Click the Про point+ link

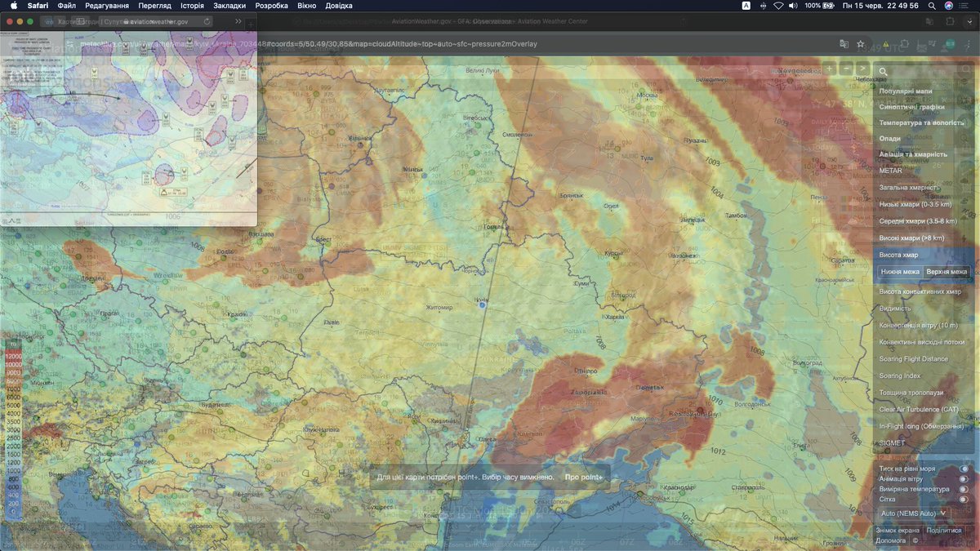584,477
